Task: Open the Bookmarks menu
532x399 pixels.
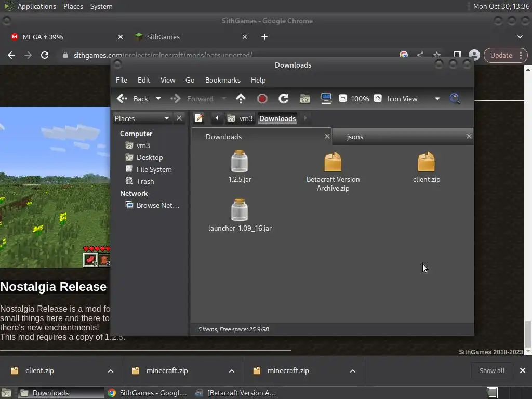Action: [x=222, y=80]
